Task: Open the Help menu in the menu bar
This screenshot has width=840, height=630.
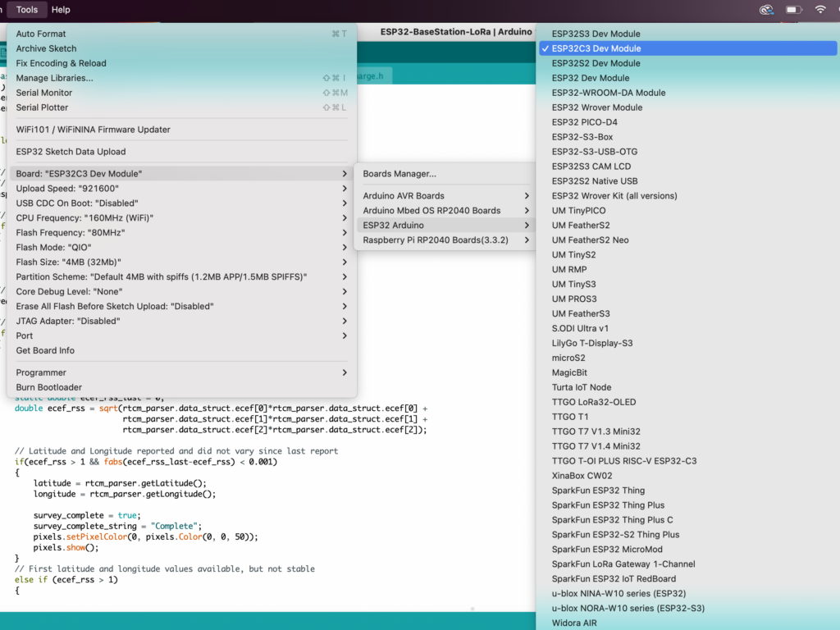Action: (61, 10)
